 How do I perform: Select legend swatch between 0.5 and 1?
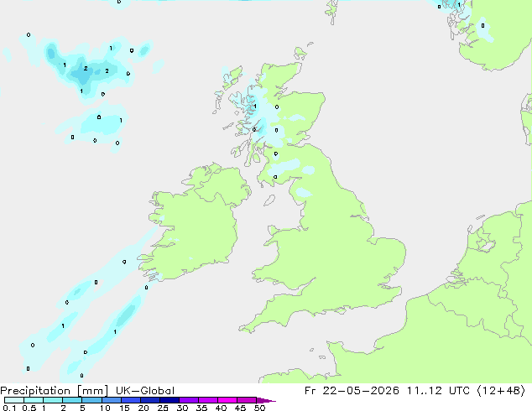(34, 400)
